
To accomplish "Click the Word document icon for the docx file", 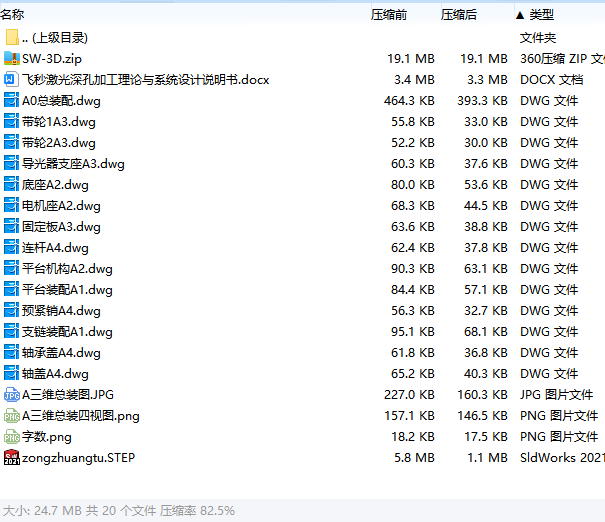I will 10,79.
